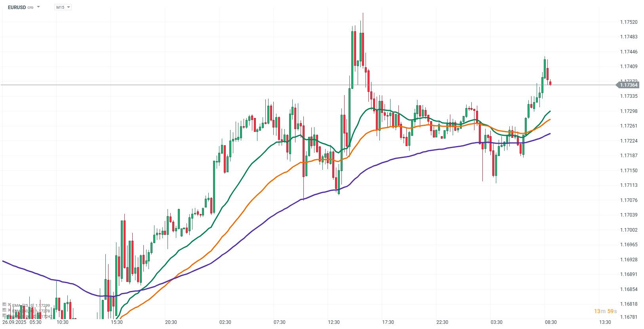Click the 26.09.2025 date label

[15, 322]
